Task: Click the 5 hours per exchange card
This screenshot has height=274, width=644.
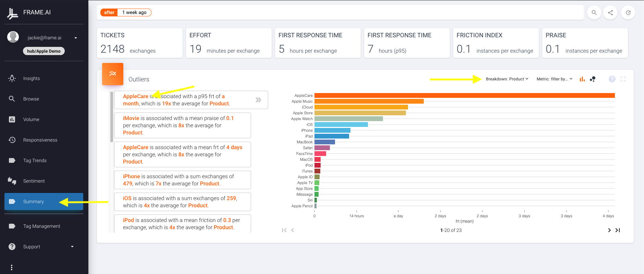Action: pyautogui.click(x=318, y=43)
